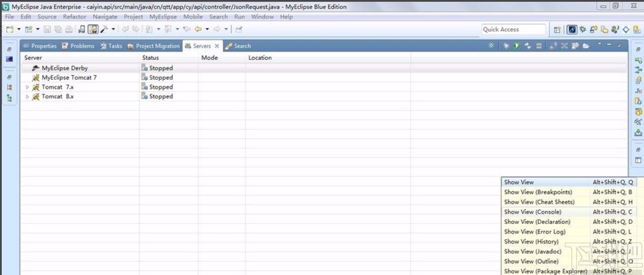The image size is (644, 275).
Task: Open the Refactor menu
Action: (x=74, y=17)
